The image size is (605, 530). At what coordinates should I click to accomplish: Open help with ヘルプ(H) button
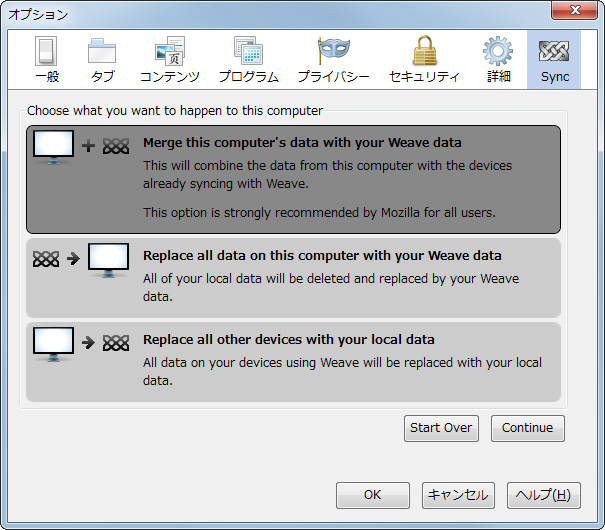click(543, 495)
